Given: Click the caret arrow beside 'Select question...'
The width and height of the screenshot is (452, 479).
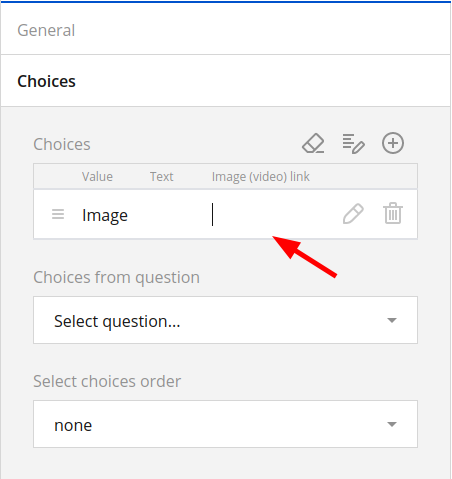Looking at the screenshot, I should [x=392, y=320].
